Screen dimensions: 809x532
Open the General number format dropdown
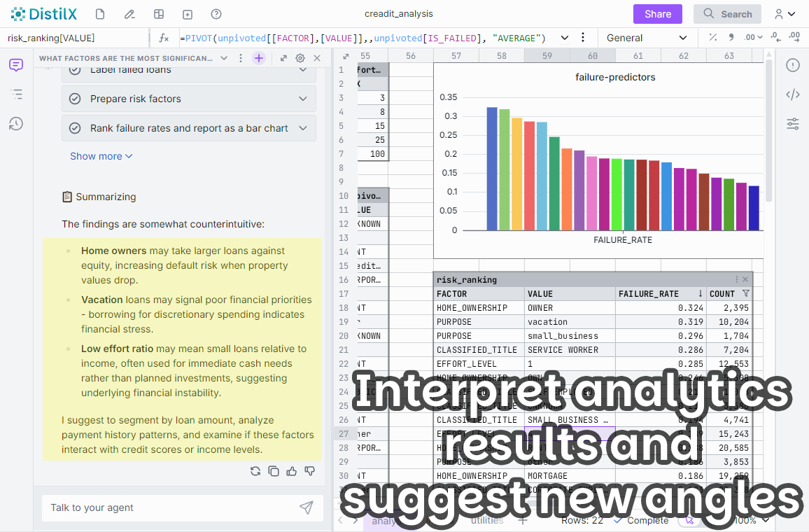(646, 38)
